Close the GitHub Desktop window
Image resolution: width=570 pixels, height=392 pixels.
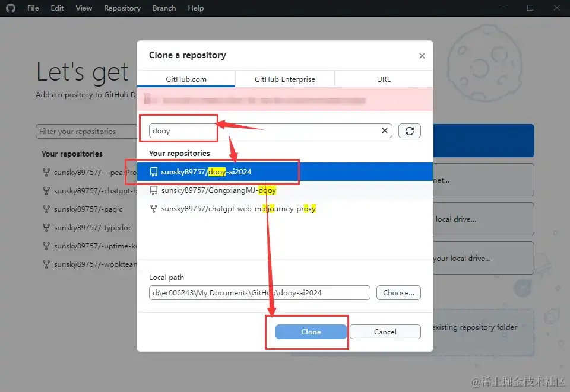(556, 8)
